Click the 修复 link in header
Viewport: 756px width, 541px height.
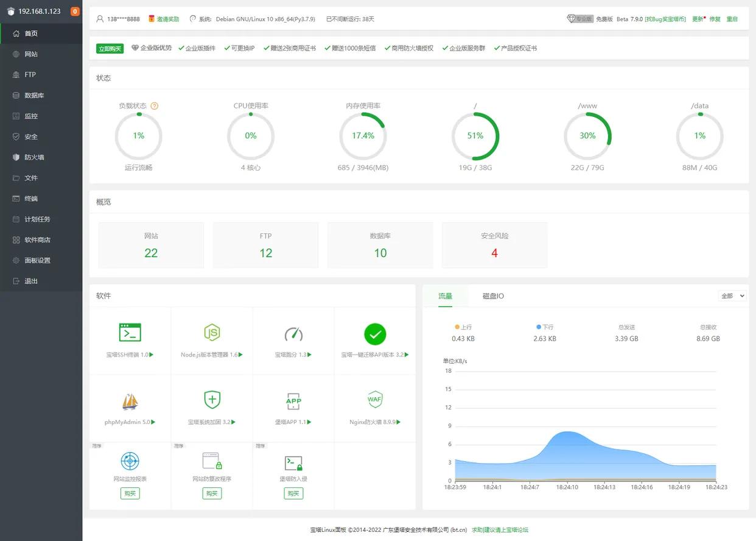715,19
